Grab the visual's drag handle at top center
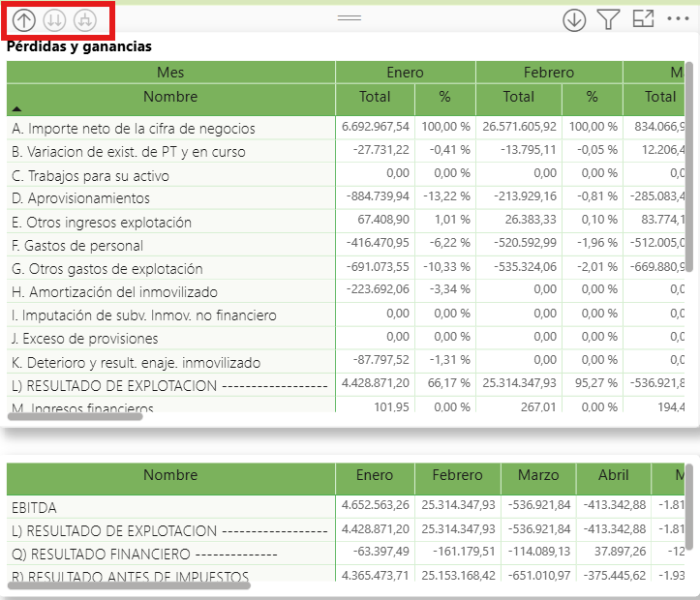This screenshot has width=700, height=600. point(349,18)
